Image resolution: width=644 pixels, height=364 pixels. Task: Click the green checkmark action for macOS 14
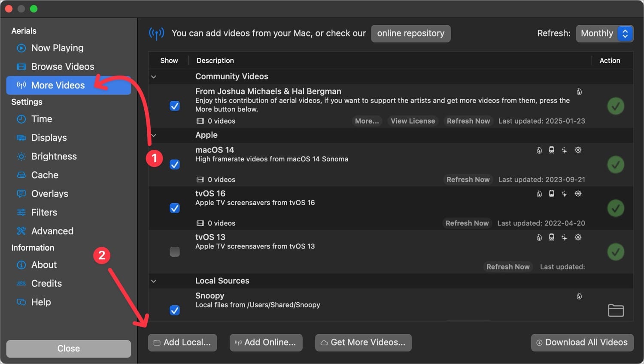click(x=616, y=164)
